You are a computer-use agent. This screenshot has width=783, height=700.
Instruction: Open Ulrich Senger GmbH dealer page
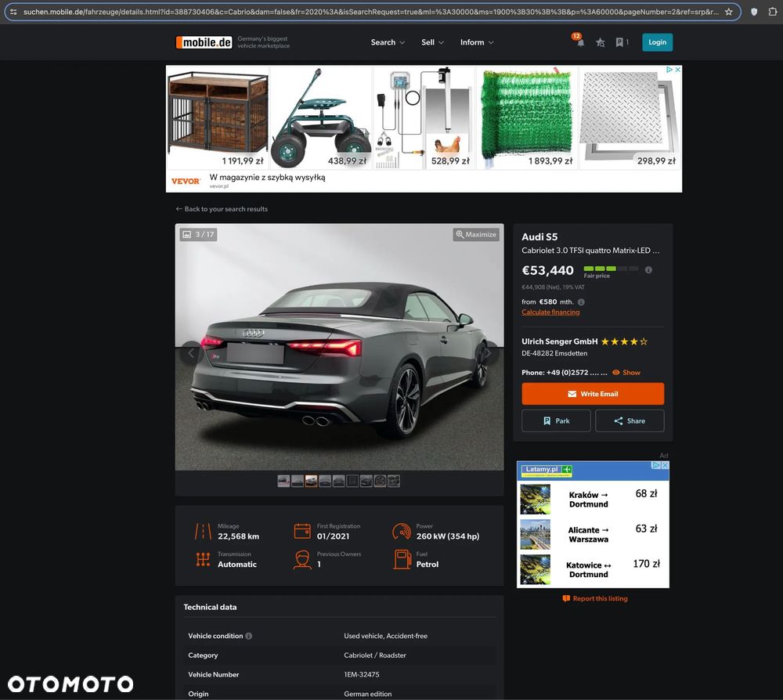pos(559,341)
